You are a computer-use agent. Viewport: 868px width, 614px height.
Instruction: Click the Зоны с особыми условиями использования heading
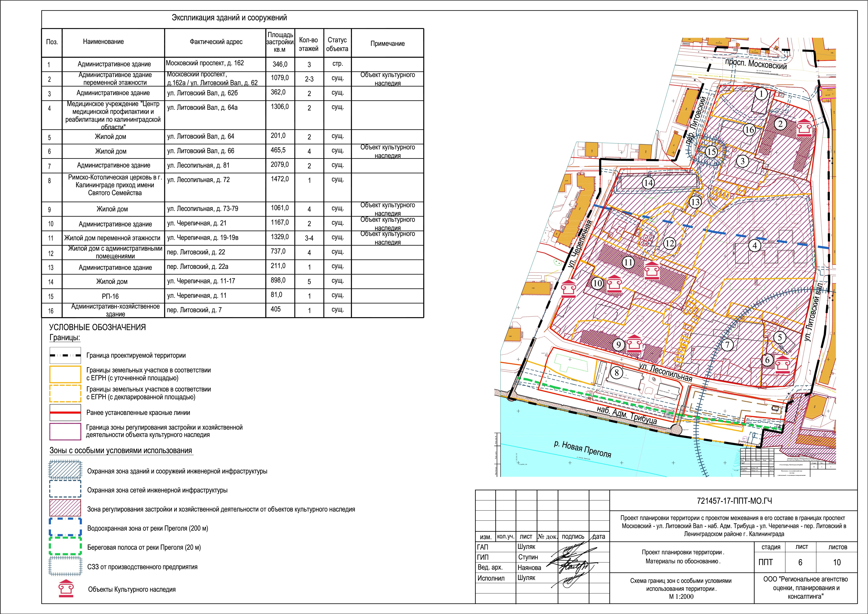121,451
